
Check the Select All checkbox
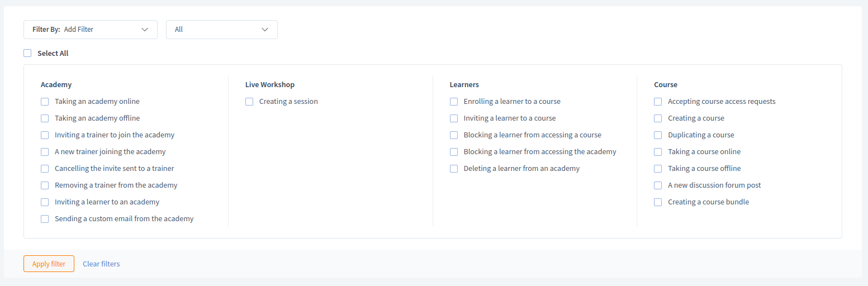click(x=27, y=53)
